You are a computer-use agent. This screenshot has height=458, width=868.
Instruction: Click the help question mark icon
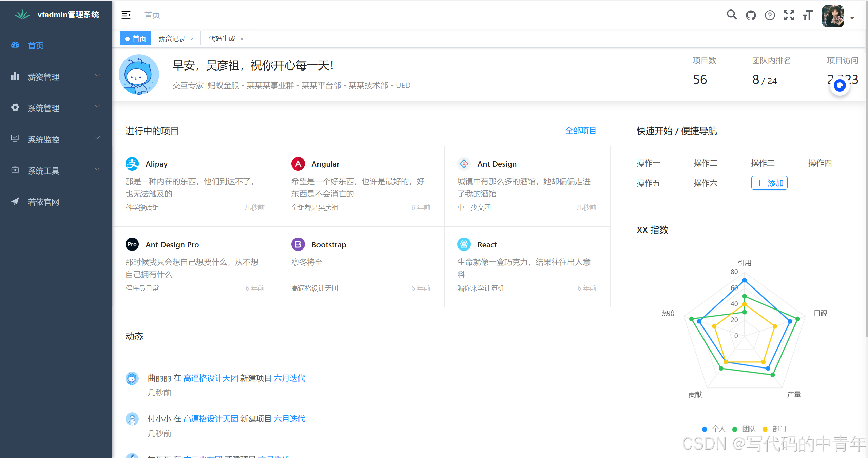tap(770, 15)
